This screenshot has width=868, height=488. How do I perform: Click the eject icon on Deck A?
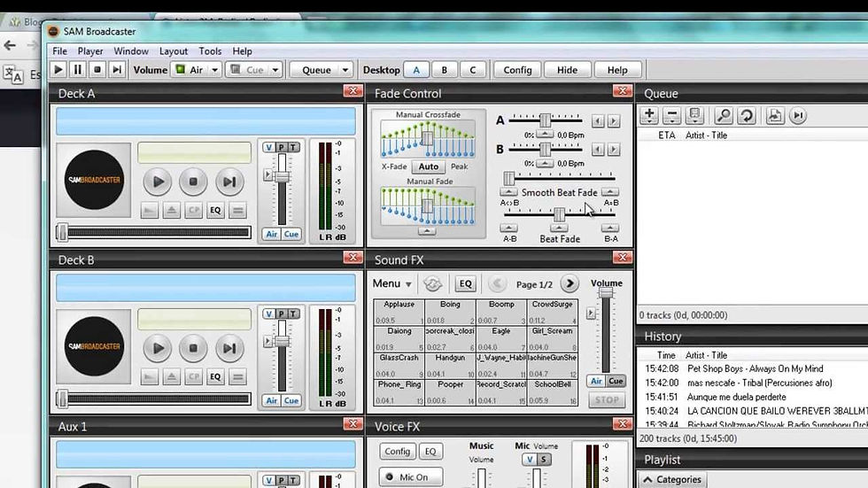pyautogui.click(x=172, y=210)
